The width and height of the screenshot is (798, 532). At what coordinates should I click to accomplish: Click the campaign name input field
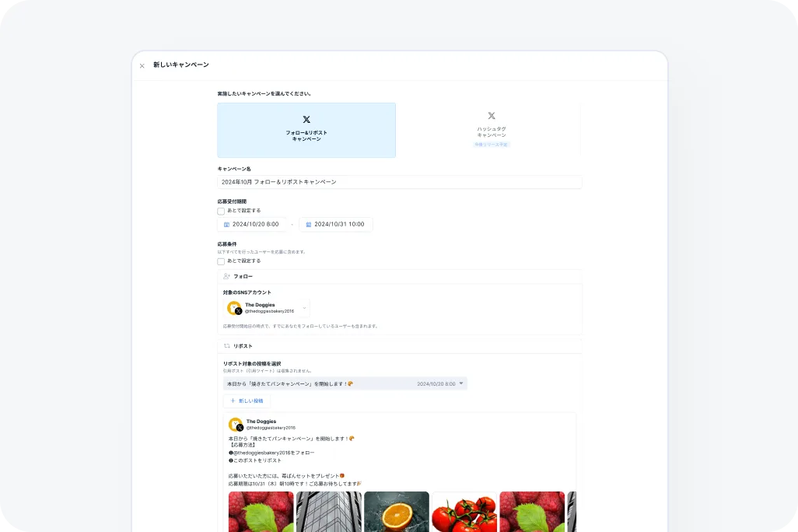400,182
